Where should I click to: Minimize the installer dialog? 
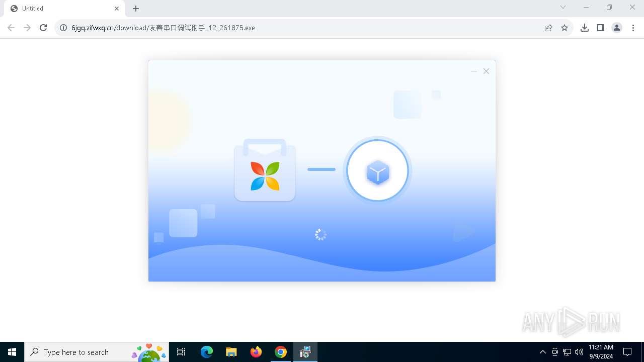click(x=474, y=71)
